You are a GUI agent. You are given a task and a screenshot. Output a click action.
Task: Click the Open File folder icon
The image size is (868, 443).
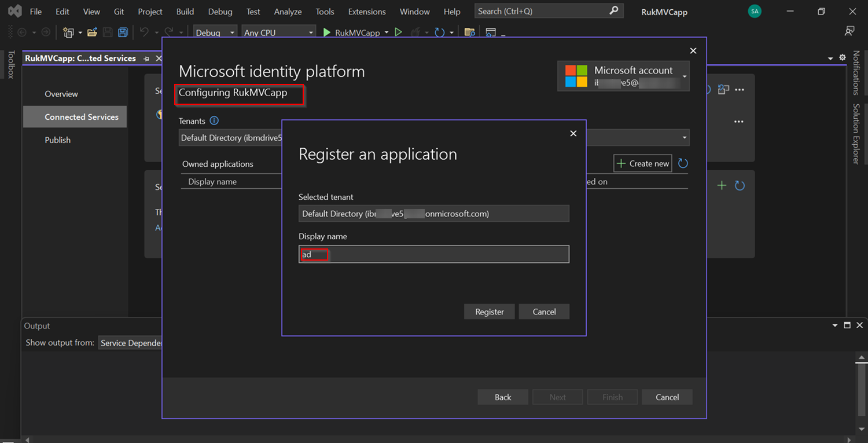92,32
